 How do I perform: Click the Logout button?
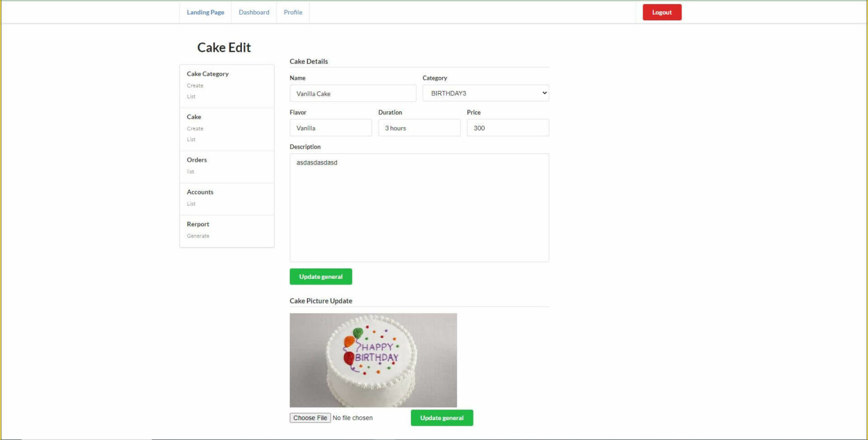coord(661,11)
